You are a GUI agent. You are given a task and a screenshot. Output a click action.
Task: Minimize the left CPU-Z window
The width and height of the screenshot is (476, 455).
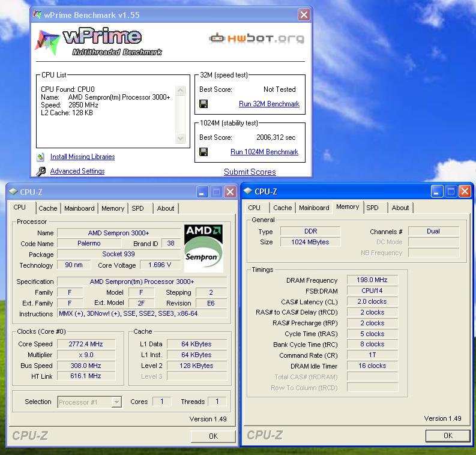(202, 192)
